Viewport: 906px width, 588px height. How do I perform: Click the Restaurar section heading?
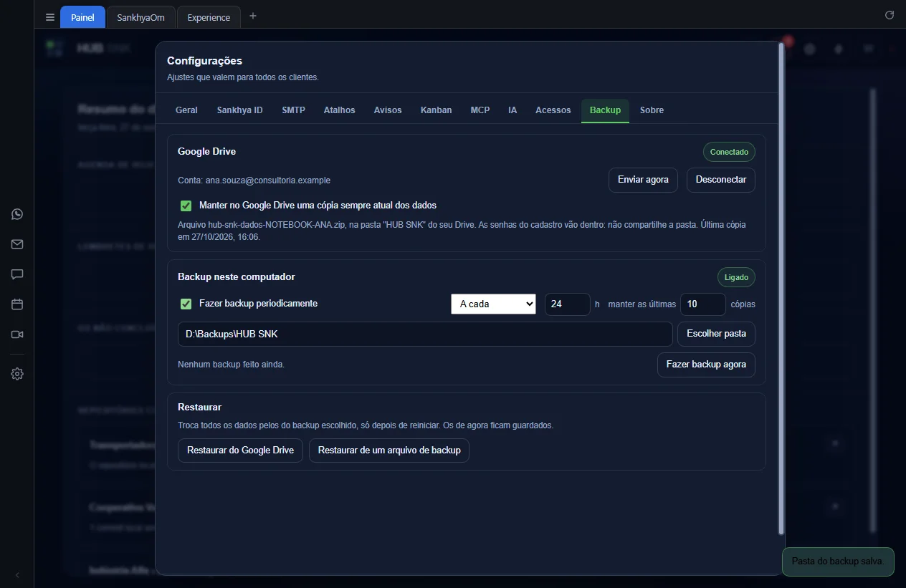coord(199,407)
